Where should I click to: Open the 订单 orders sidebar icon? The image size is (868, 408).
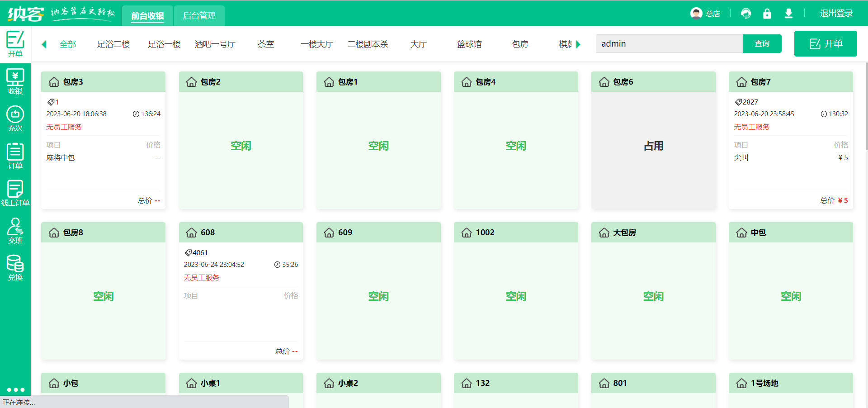coord(15,156)
